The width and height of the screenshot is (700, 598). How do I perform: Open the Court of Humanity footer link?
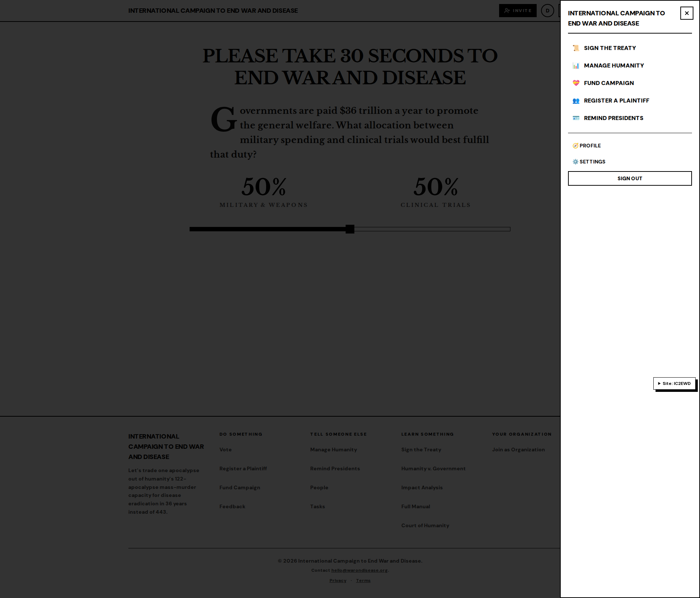click(425, 526)
